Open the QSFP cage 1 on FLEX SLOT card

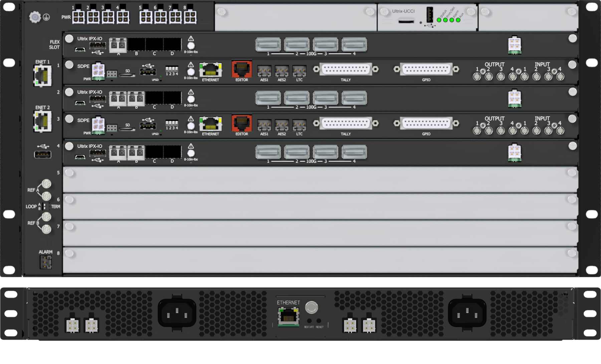click(268, 44)
